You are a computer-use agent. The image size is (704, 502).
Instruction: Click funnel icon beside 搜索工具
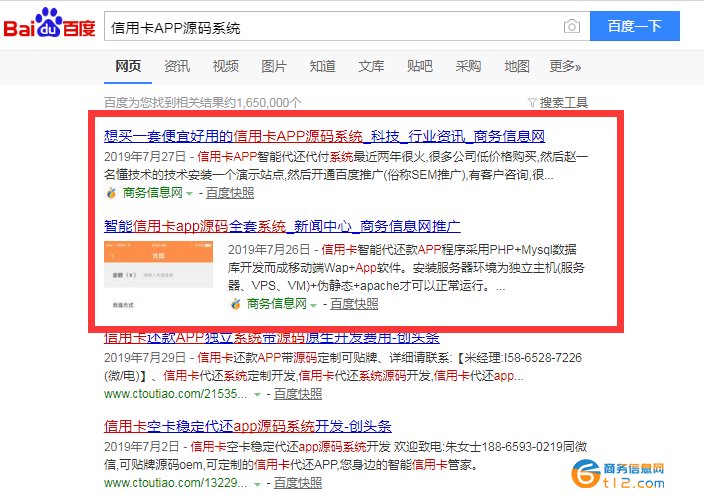tap(532, 103)
